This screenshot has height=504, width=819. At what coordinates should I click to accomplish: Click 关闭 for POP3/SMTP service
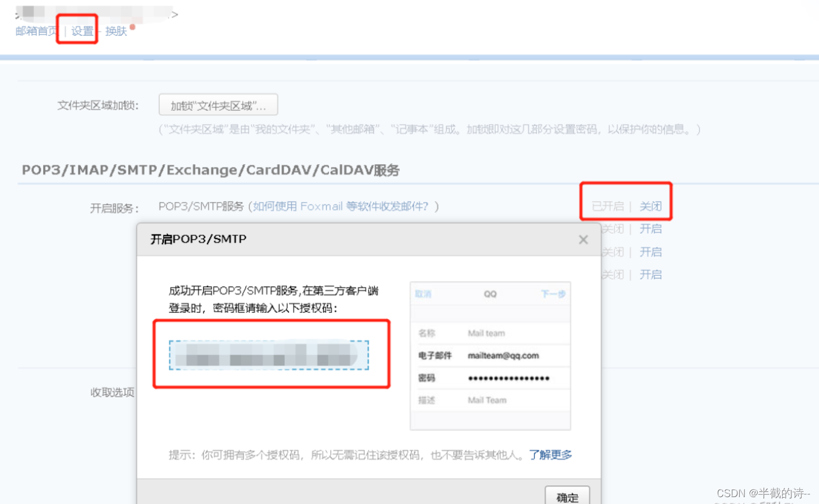(x=651, y=206)
